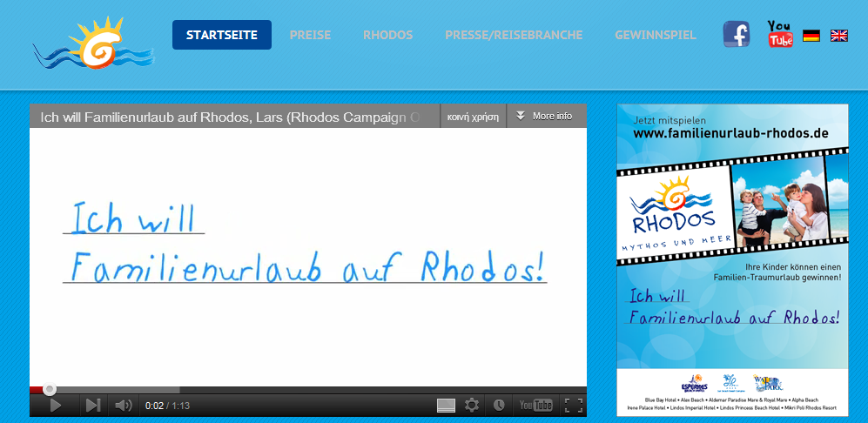Open the Facebook page icon
868x423 pixels.
(736, 35)
